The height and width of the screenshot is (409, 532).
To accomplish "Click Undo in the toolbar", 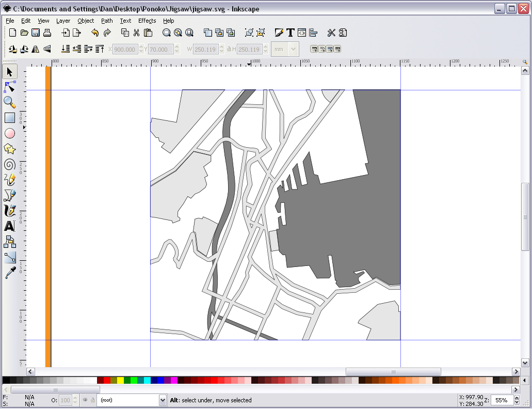I will [x=95, y=33].
